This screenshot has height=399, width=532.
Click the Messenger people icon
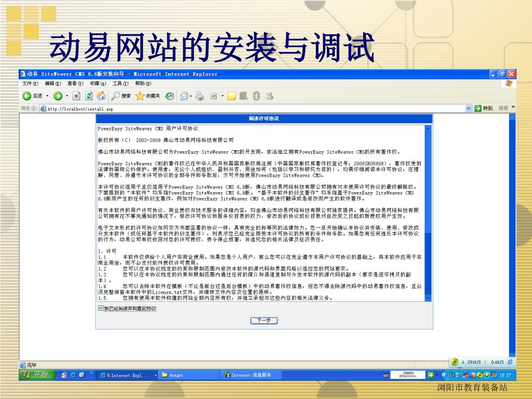click(270, 96)
